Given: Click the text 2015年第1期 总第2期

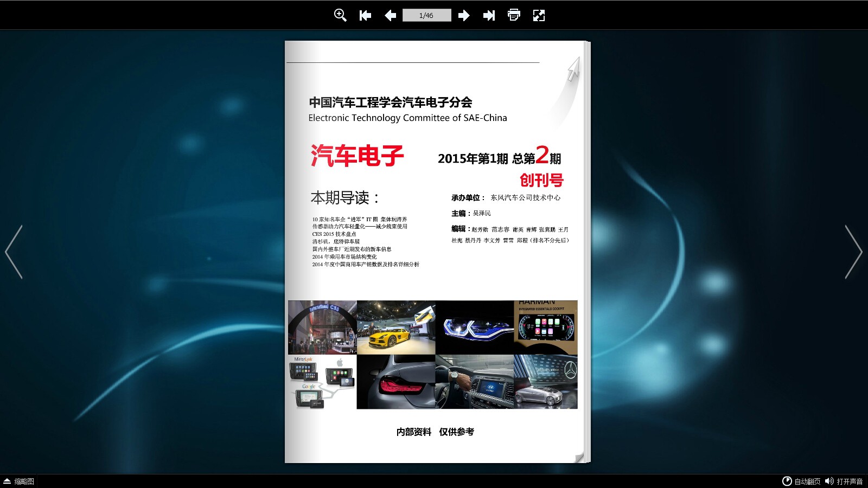Looking at the screenshot, I should click(x=500, y=156).
